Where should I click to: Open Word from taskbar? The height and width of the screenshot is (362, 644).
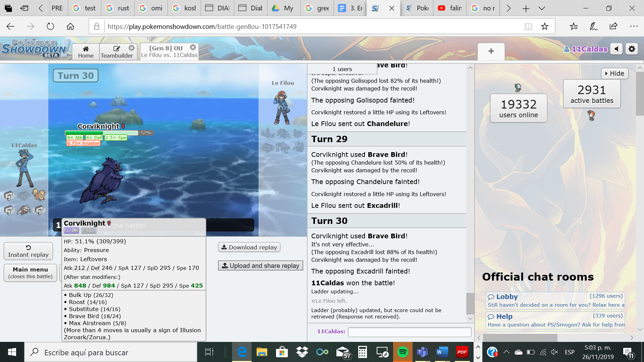[x=442, y=352]
